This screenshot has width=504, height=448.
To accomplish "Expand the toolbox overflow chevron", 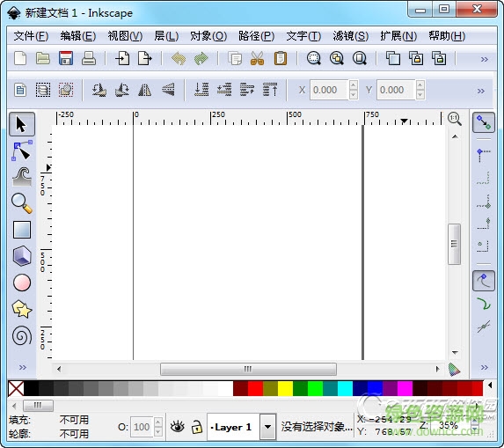I will coord(22,367).
